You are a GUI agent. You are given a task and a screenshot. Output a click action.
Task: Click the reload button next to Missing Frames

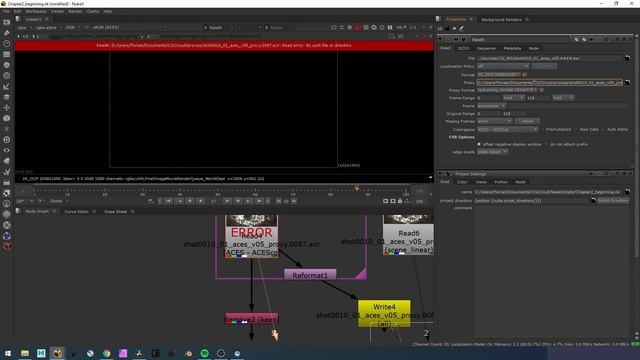click(527, 121)
